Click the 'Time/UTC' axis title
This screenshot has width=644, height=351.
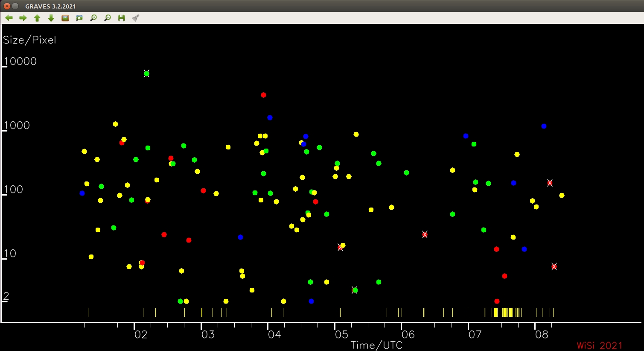(x=376, y=345)
